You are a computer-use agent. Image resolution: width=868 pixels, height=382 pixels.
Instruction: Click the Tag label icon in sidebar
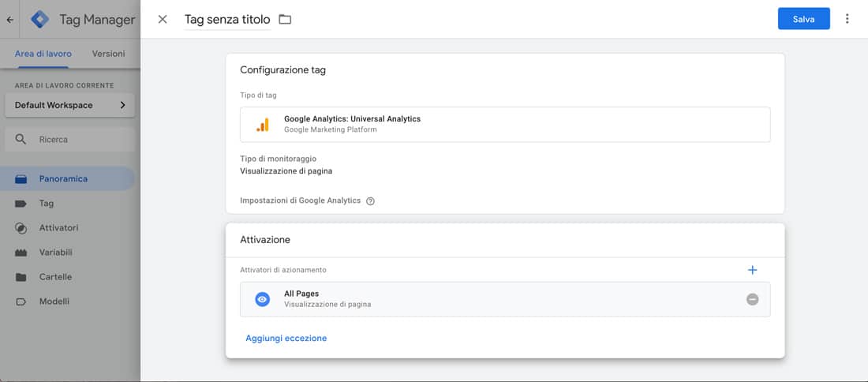point(21,204)
